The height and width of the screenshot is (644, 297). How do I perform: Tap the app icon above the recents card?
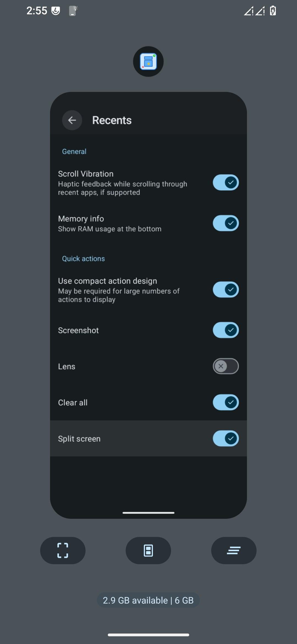(x=148, y=61)
